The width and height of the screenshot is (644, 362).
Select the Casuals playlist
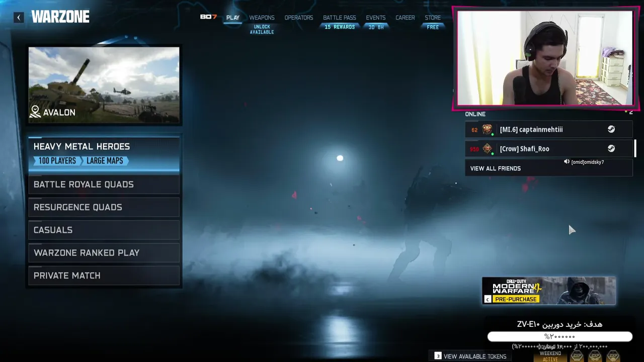[104, 230]
